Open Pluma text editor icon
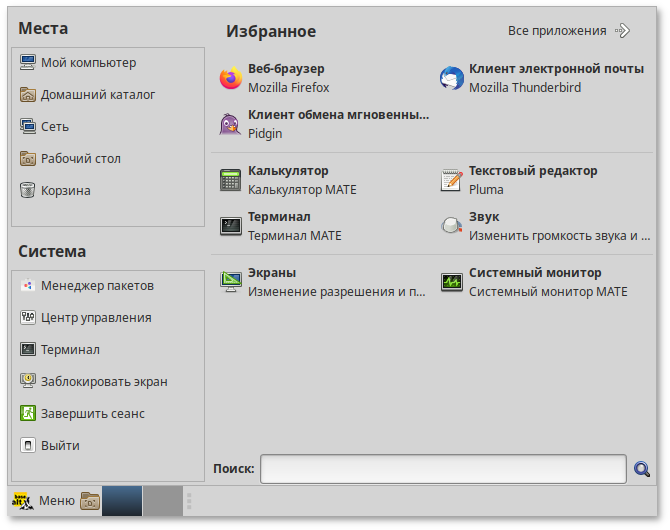Viewport: 670px width, 530px height. click(x=452, y=180)
